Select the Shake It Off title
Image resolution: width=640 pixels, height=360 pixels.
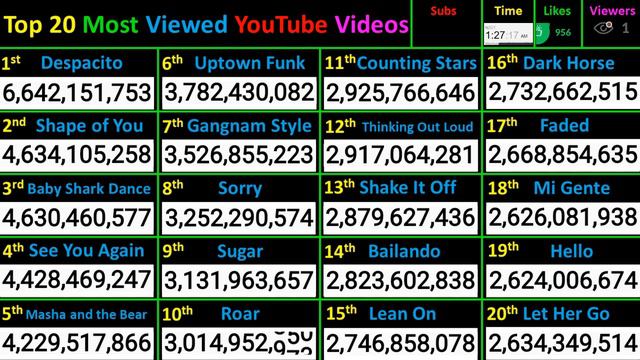pos(407,187)
